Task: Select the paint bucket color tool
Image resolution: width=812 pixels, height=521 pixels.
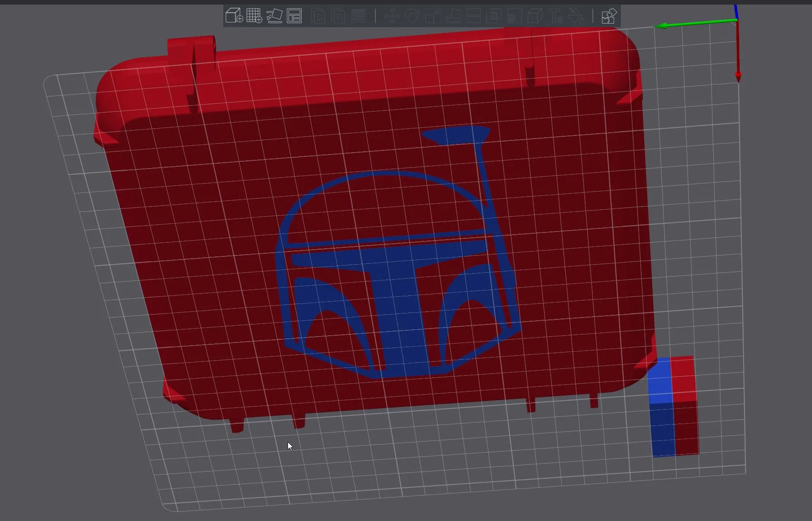Action: pos(576,16)
